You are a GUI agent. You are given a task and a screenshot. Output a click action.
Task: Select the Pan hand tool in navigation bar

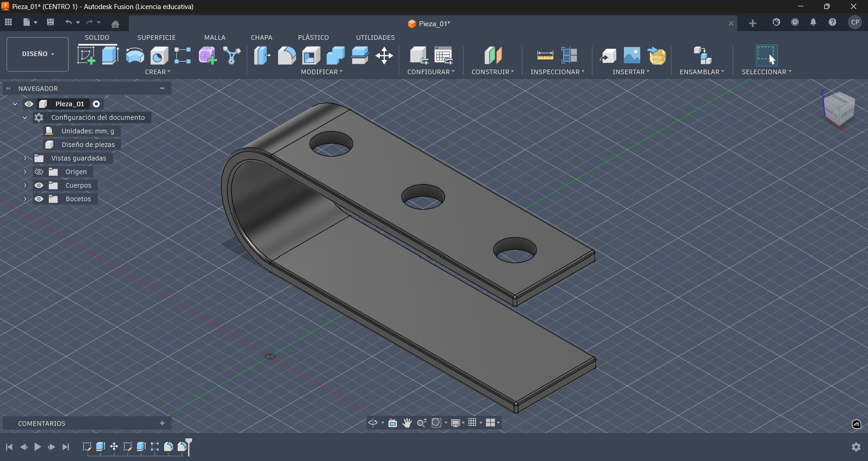pyautogui.click(x=407, y=423)
